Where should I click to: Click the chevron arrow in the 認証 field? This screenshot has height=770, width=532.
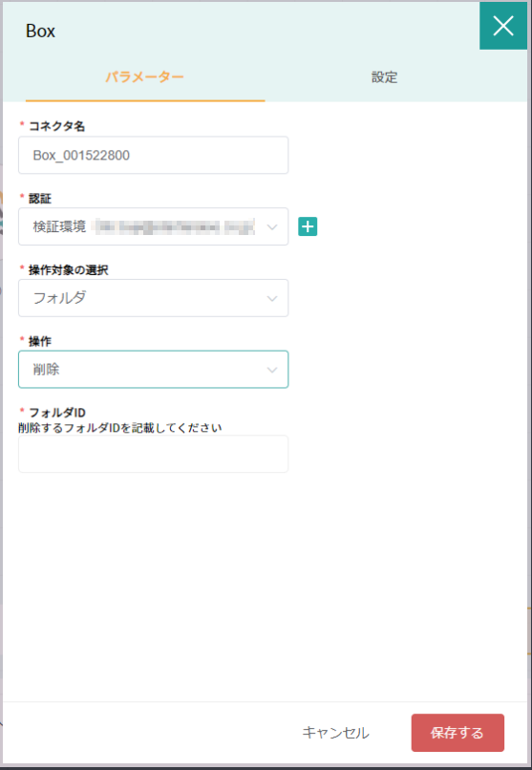pos(272,226)
